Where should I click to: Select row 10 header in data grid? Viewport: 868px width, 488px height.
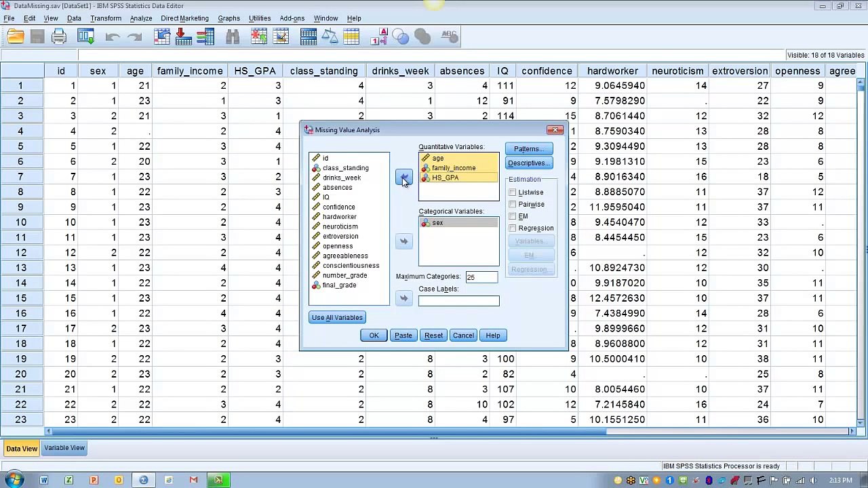click(20, 222)
